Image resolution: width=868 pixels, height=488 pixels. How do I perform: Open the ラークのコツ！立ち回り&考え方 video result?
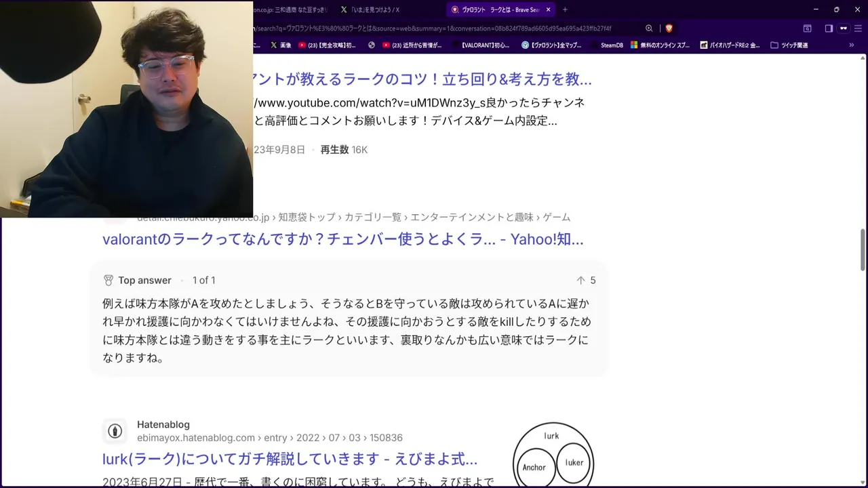(x=422, y=79)
